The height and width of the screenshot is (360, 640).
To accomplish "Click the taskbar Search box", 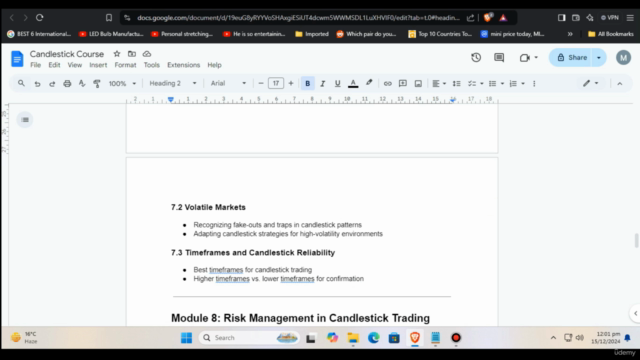I will tap(249, 338).
